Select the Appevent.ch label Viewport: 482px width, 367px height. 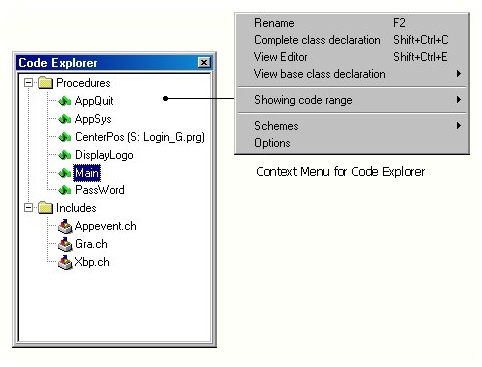[105, 226]
